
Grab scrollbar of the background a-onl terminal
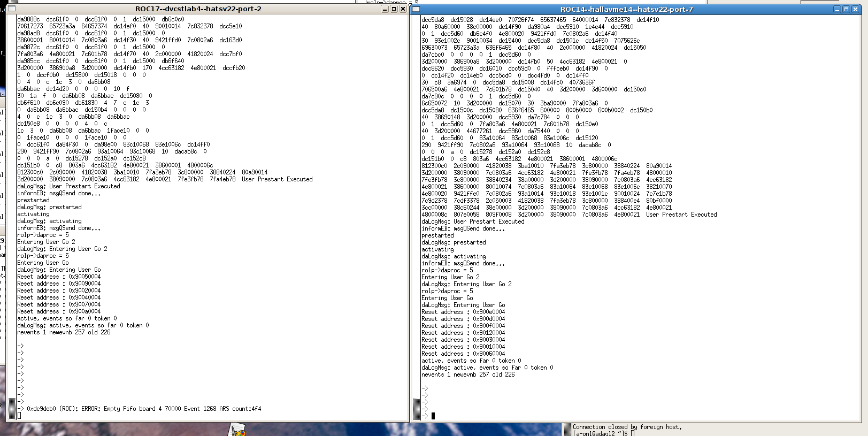click(567, 429)
